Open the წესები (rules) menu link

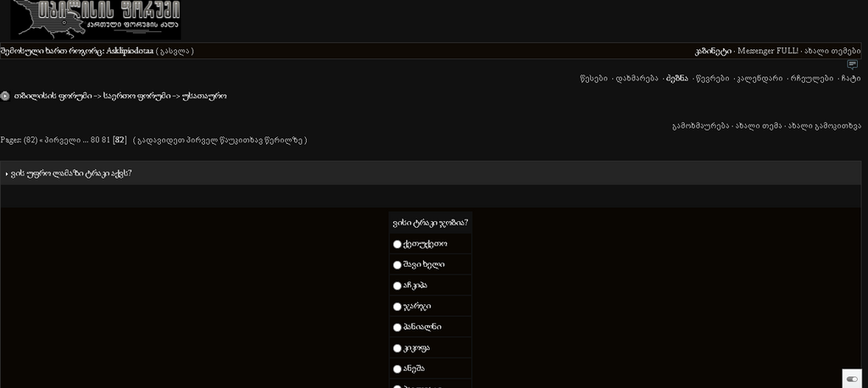tap(593, 79)
